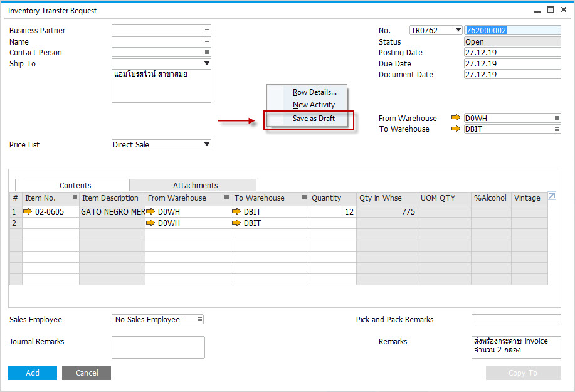Click the Business Partner choose-from-list icon

coord(207,29)
